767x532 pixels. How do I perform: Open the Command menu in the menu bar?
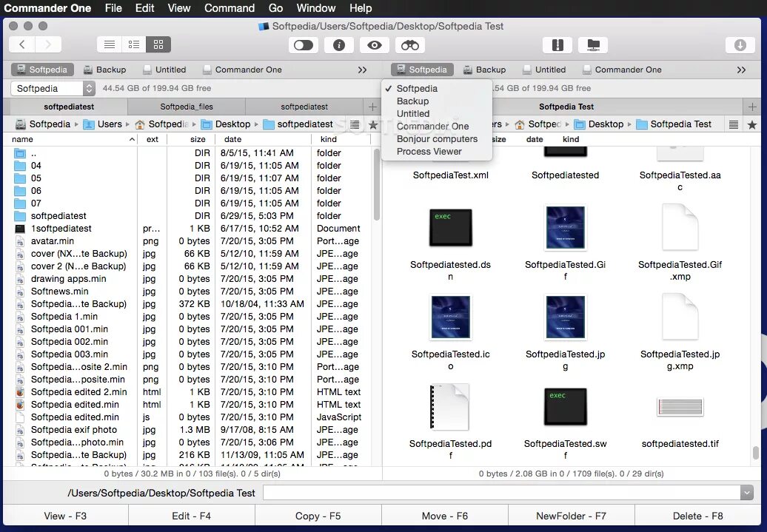(230, 8)
